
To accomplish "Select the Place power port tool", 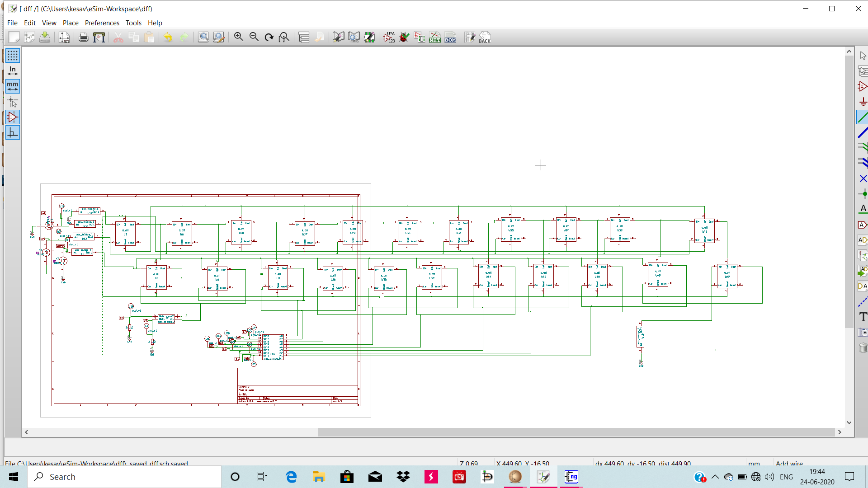I will click(863, 102).
